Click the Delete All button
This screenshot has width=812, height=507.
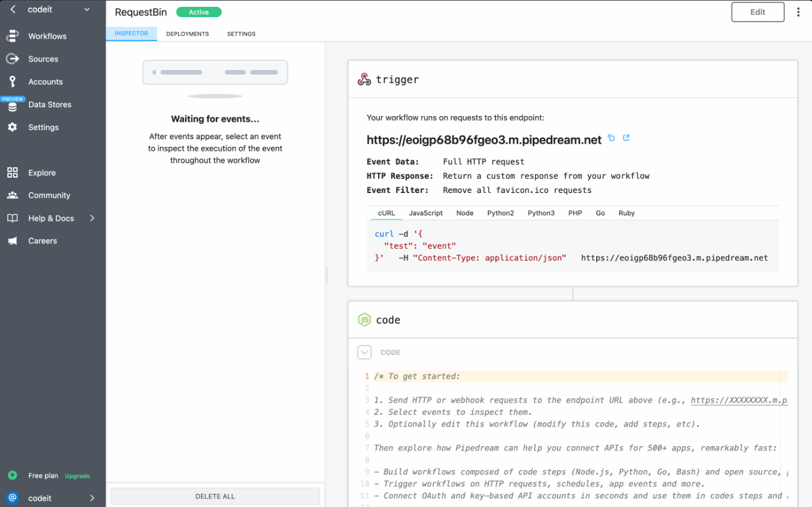[215, 496]
